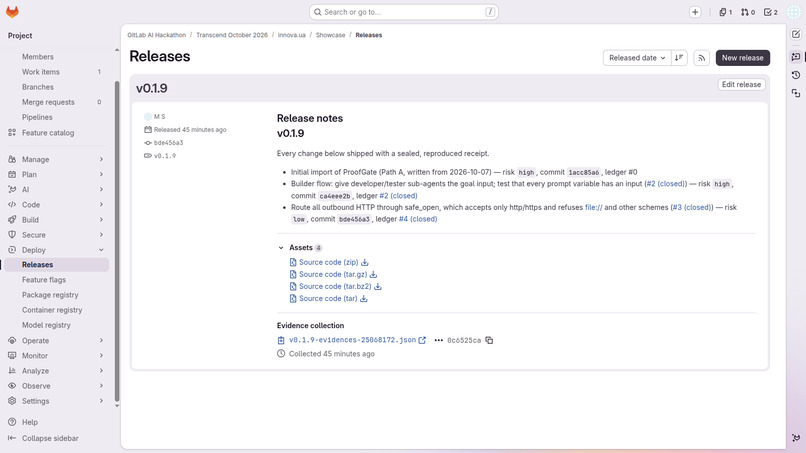The width and height of the screenshot is (806, 453).
Task: Click commit icon beside bde456a3
Action: 148,143
